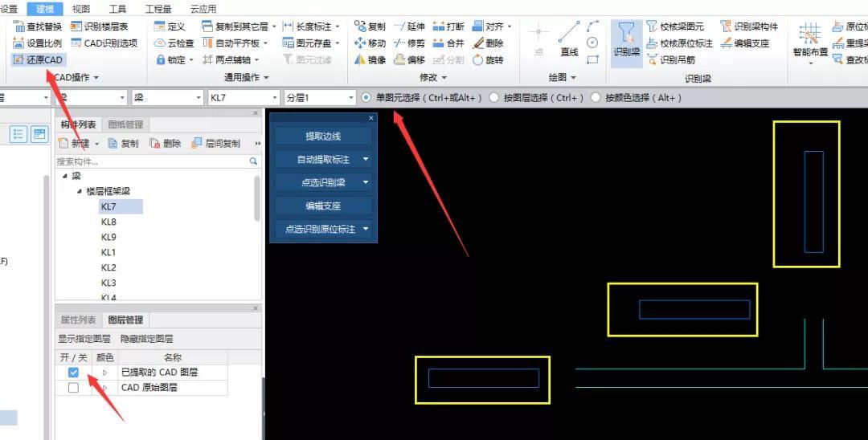Click the 旋转 rotate tool icon
The image size is (868, 440).
tap(478, 60)
